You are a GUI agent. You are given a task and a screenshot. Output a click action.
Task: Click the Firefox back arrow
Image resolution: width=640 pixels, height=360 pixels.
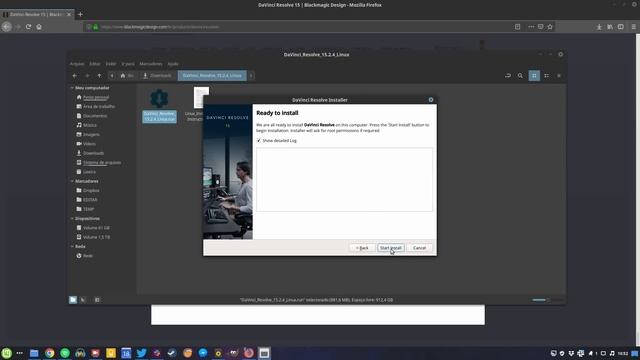tap(7, 27)
